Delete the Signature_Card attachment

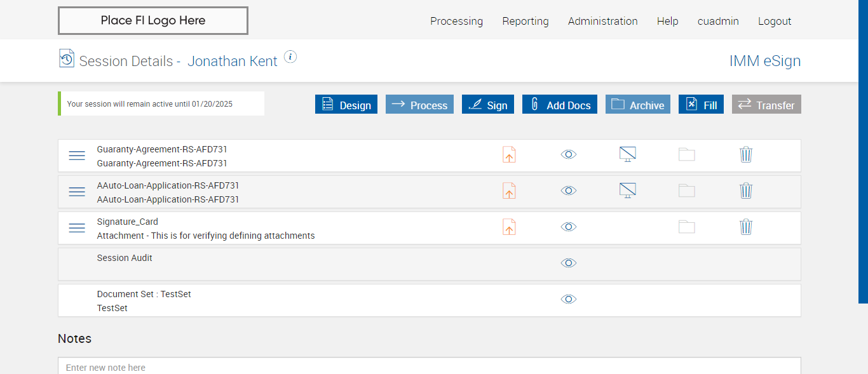click(x=746, y=227)
